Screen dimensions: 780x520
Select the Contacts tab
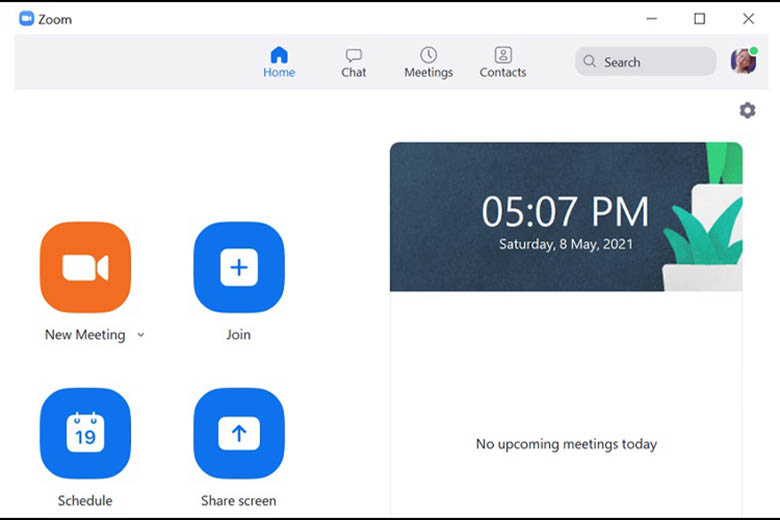pyautogui.click(x=503, y=62)
